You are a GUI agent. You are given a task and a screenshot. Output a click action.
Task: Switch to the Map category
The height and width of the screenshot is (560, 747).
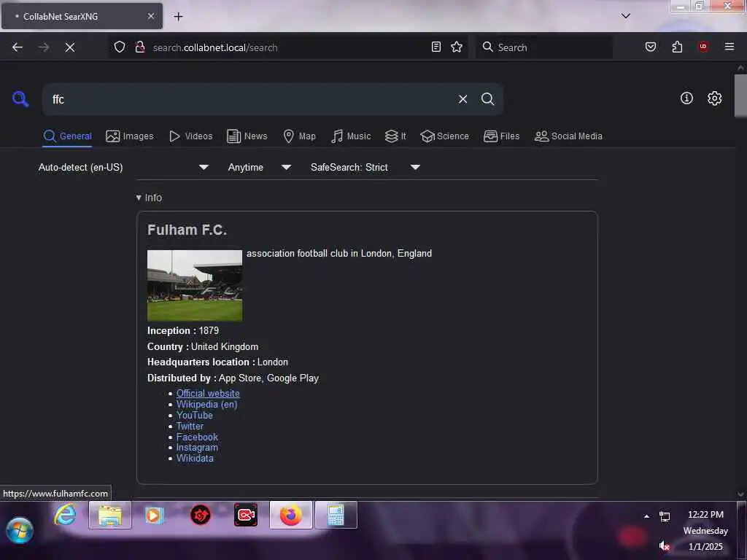click(x=299, y=136)
